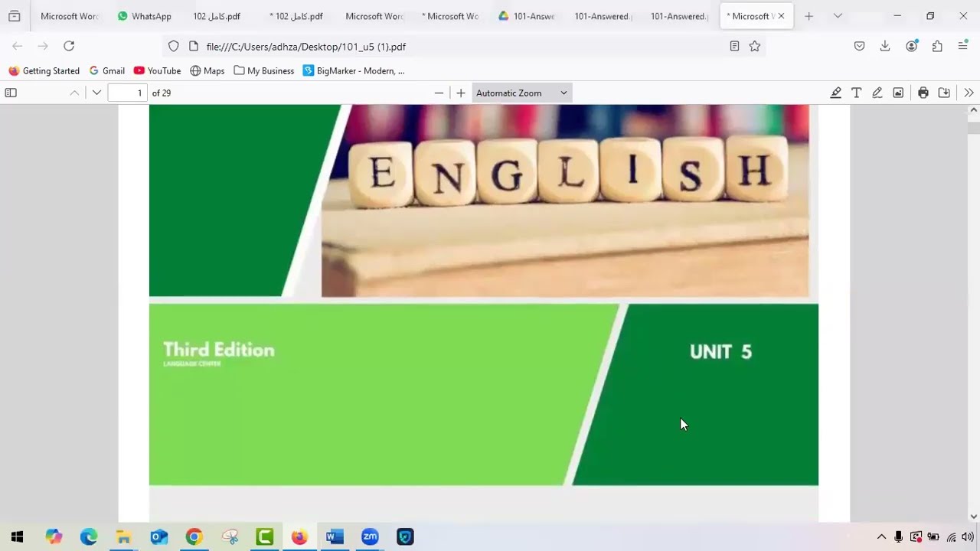Go to previous PDF page arrow
980x551 pixels.
[x=74, y=93]
